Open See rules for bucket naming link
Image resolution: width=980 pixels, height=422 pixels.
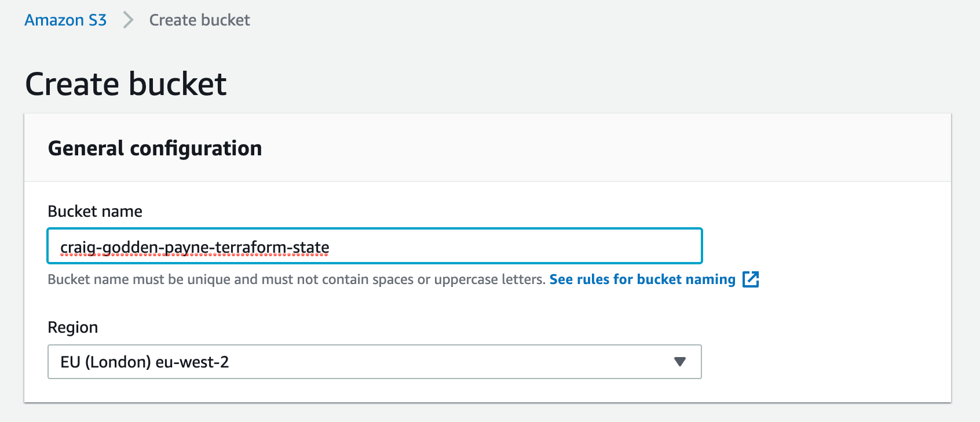pyautogui.click(x=642, y=279)
